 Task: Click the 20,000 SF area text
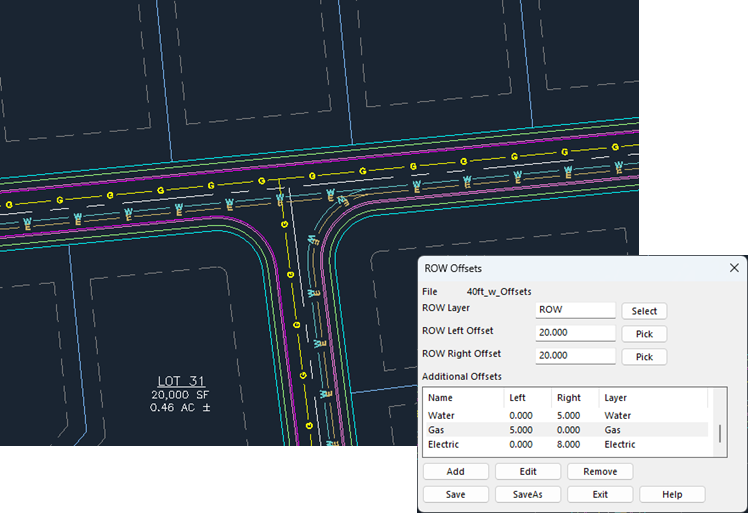coord(180,395)
